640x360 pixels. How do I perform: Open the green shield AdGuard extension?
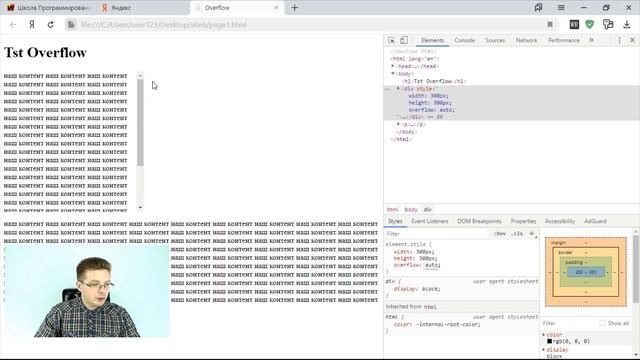589,24
